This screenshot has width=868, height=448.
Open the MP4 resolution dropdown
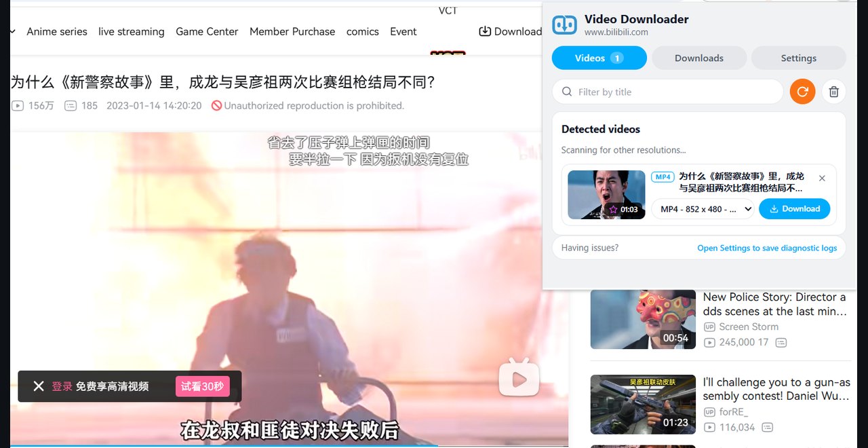click(x=703, y=209)
